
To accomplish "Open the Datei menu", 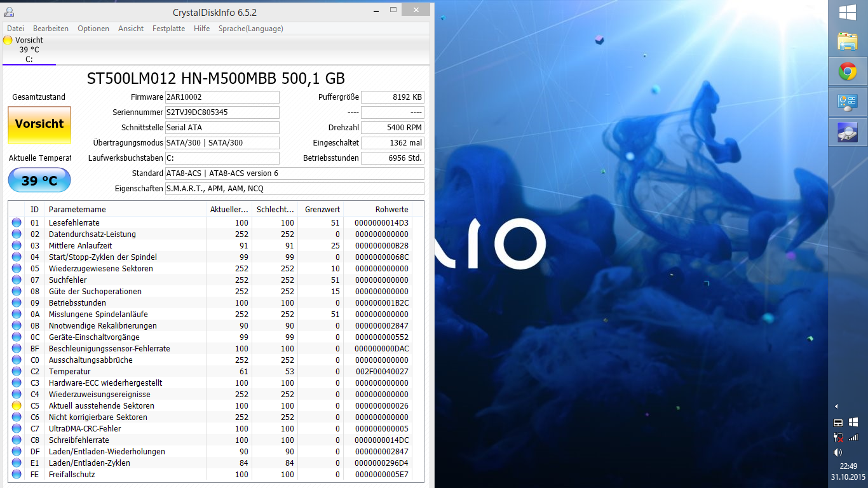I will pyautogui.click(x=15, y=29).
